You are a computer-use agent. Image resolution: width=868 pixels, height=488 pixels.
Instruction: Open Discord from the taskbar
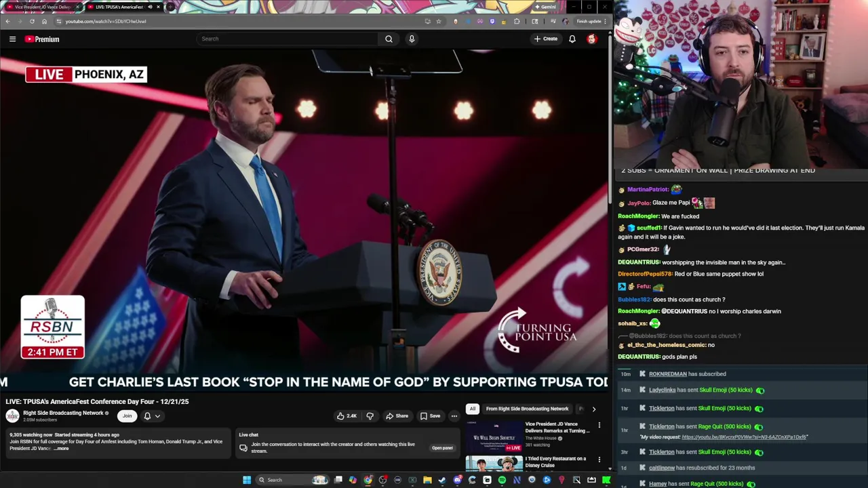coord(457,480)
